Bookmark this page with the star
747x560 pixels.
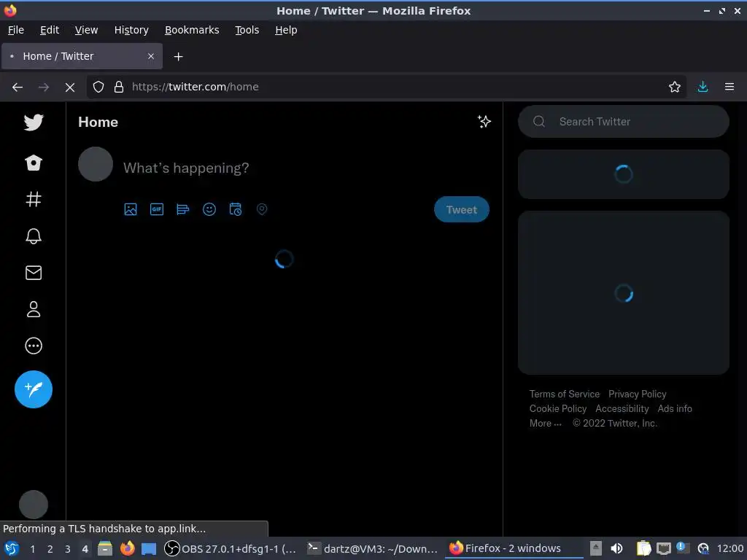(674, 87)
